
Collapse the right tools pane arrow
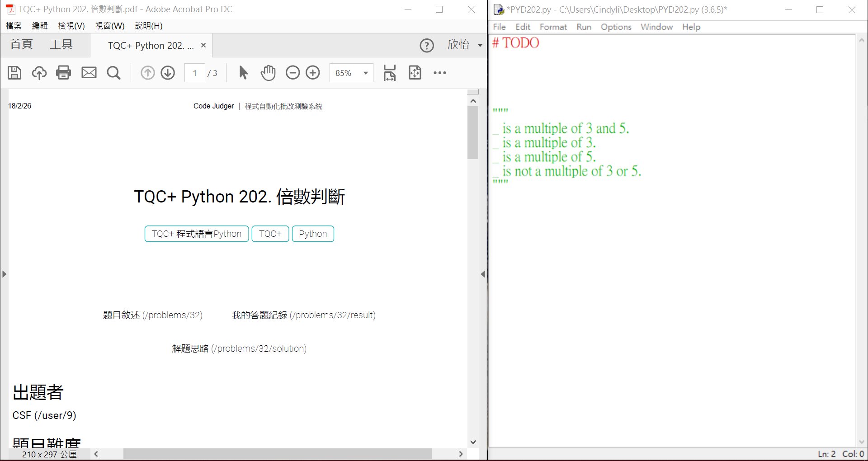(483, 274)
